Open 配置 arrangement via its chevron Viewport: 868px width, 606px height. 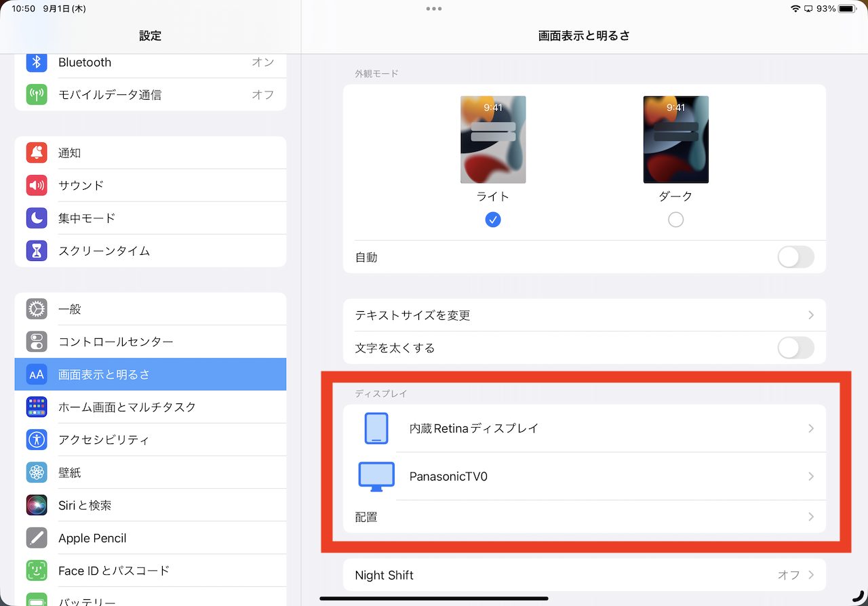point(811,517)
